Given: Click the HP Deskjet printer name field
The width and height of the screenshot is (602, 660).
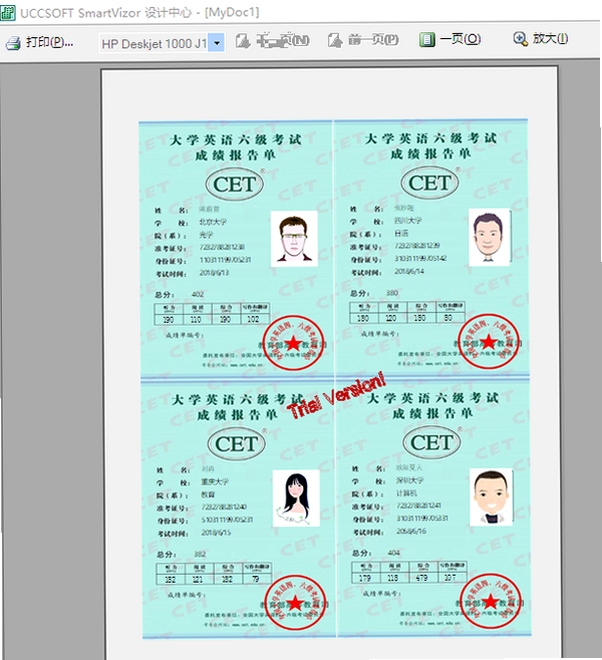Looking at the screenshot, I should click(154, 43).
